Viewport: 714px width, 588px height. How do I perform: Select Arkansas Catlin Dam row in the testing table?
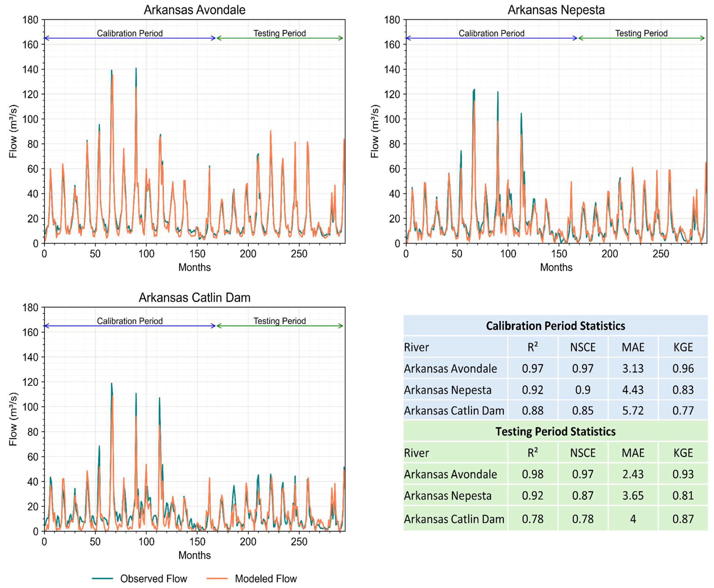(x=556, y=519)
